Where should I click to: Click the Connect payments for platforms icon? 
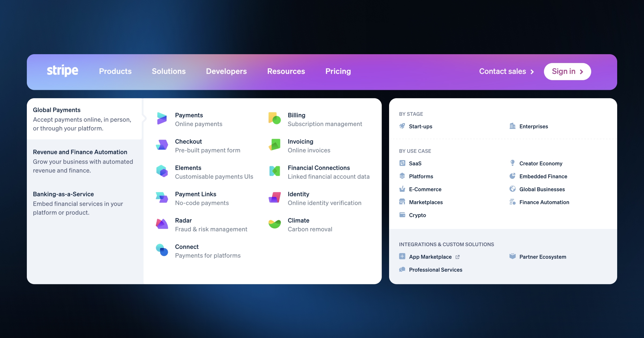(162, 250)
